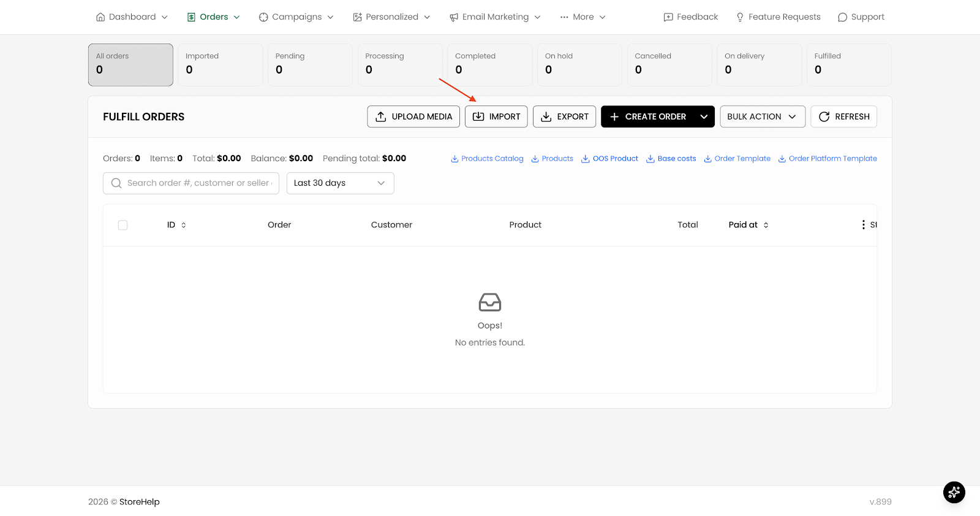Click the Products Catalog download icon
This screenshot has width=980, height=516.
click(454, 159)
